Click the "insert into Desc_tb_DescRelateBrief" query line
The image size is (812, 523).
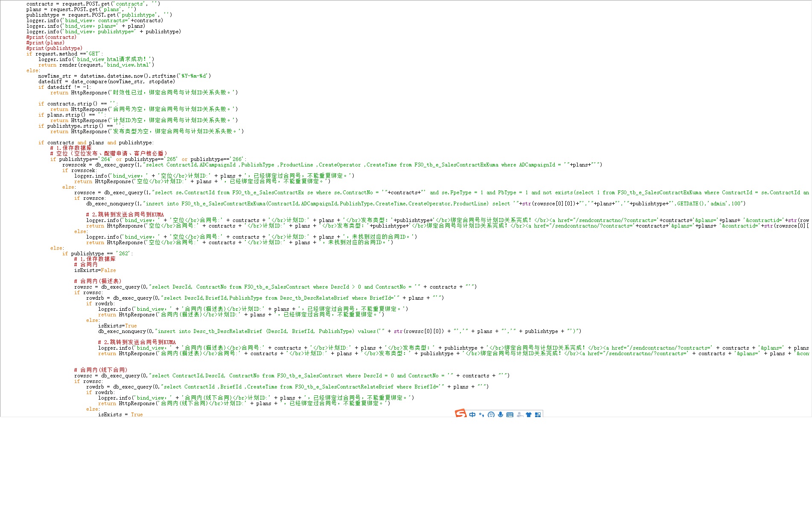tap(340, 331)
